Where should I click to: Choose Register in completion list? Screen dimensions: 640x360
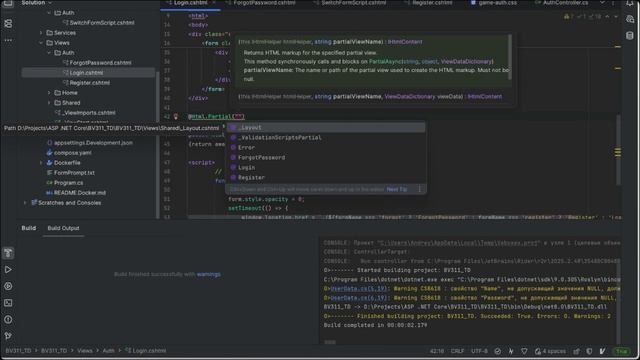(326, 178)
